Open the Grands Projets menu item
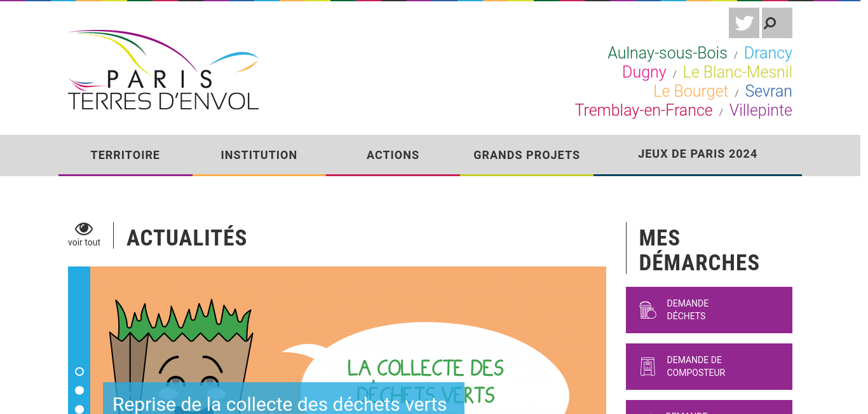This screenshot has height=414, width=868. tap(527, 155)
